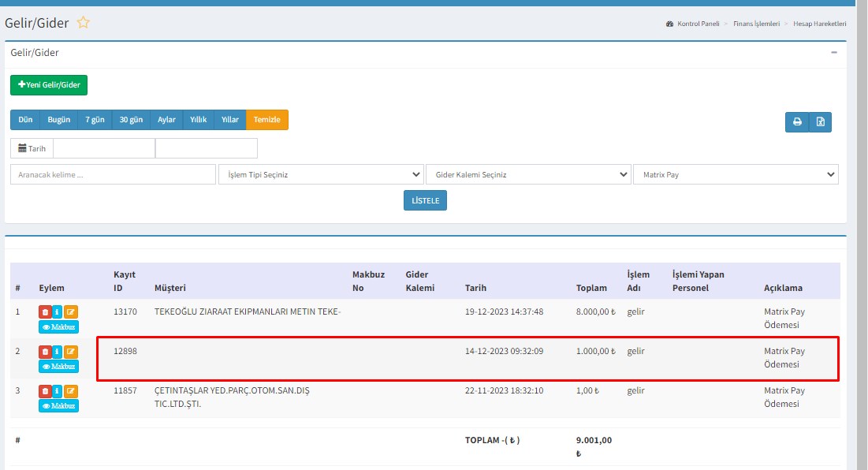
Task: Click the Yeni Gelir/Gider button
Action: (x=49, y=85)
